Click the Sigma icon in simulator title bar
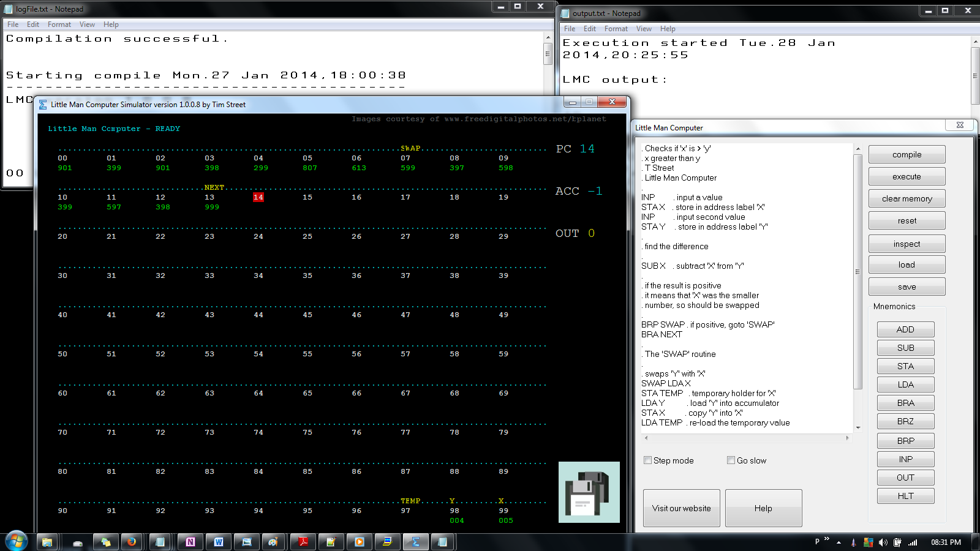980x551 pixels. pyautogui.click(x=43, y=105)
